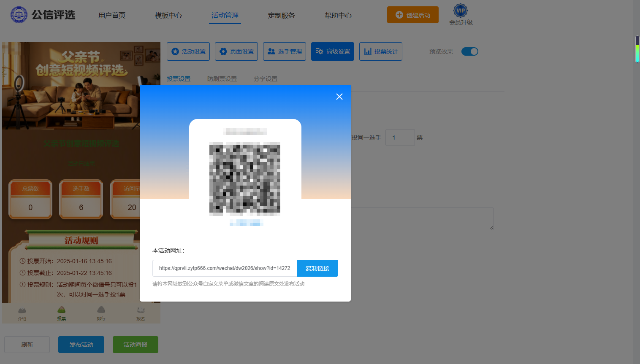Viewport: 640px width, 364px height.
Task: Open the 用户首页 menu
Action: tap(112, 15)
